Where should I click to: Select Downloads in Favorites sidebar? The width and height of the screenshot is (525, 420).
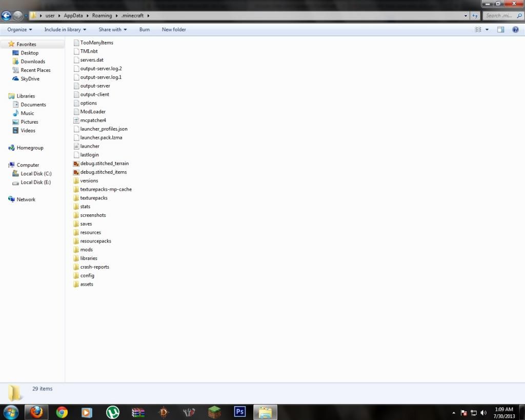click(33, 62)
